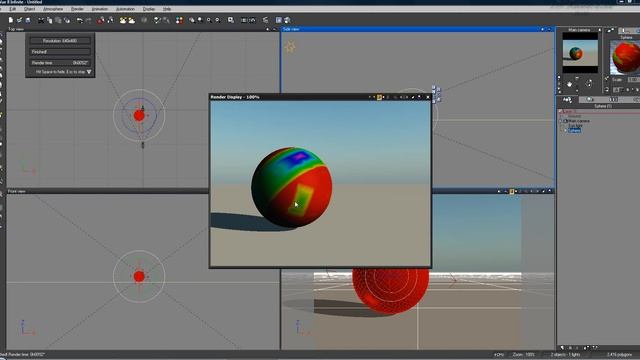640x360 pixels.
Task: Open the Atmosphere editor cloud icon
Action: pos(131,20)
